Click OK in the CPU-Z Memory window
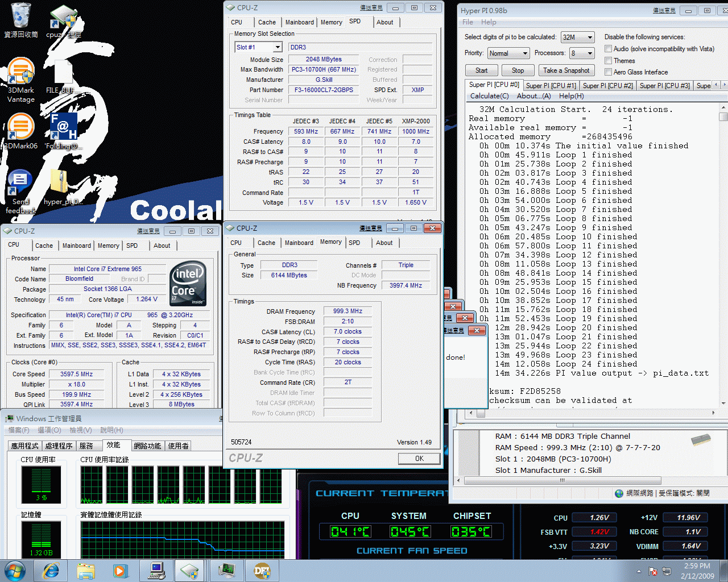The width and height of the screenshot is (728, 582). 419,459
